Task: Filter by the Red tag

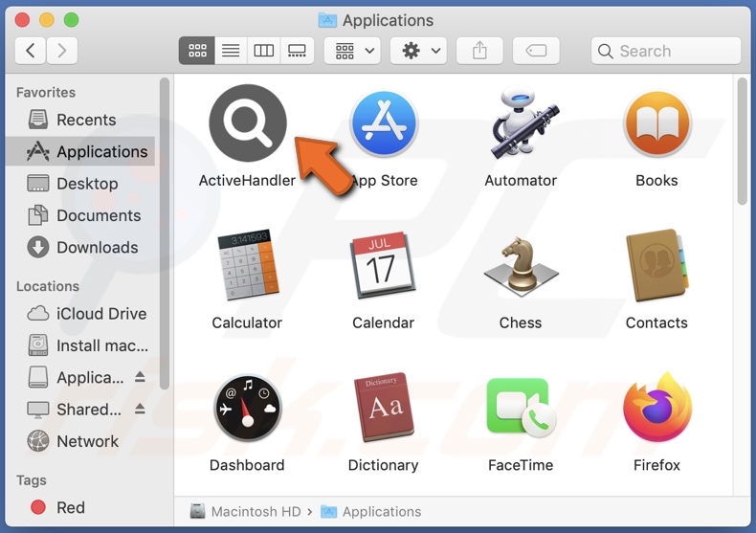Action: pyautogui.click(x=79, y=507)
